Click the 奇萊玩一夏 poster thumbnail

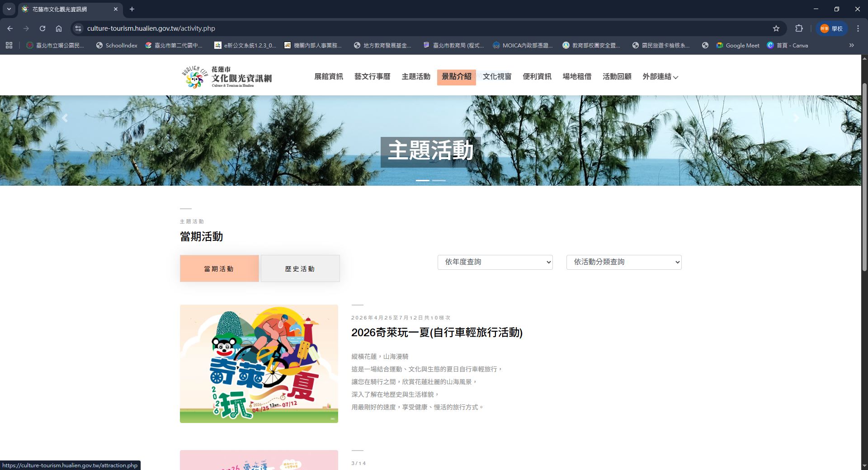259,363
